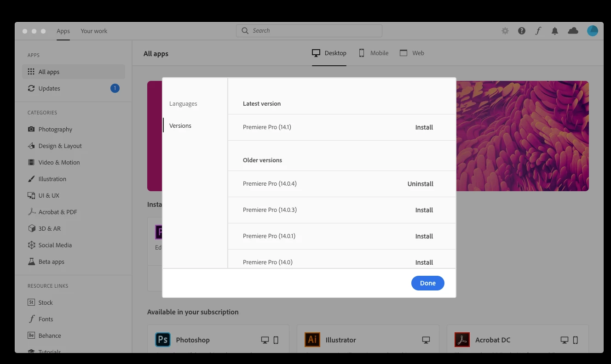Select the Mobile tab
This screenshot has width=611, height=364.
coord(374,53)
